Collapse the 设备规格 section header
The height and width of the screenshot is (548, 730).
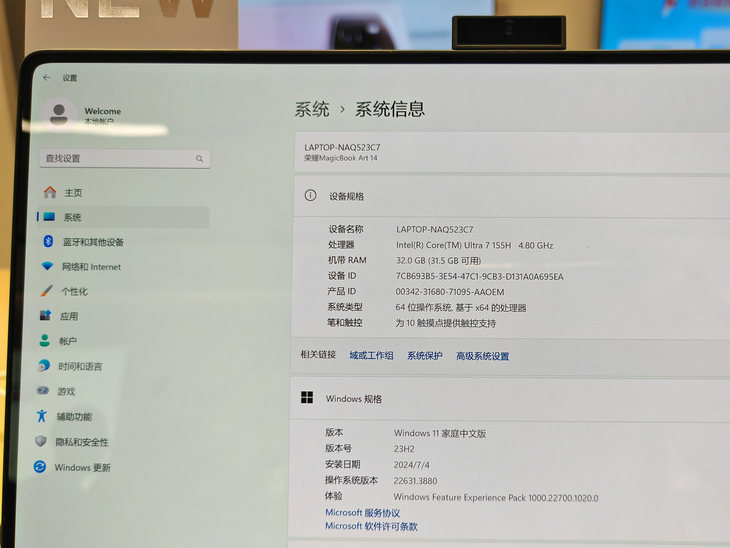click(511, 196)
